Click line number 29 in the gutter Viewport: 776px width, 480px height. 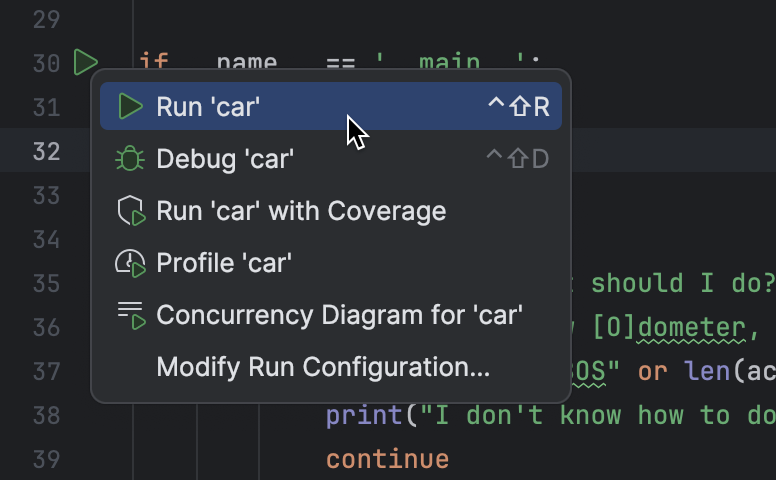pos(46,19)
